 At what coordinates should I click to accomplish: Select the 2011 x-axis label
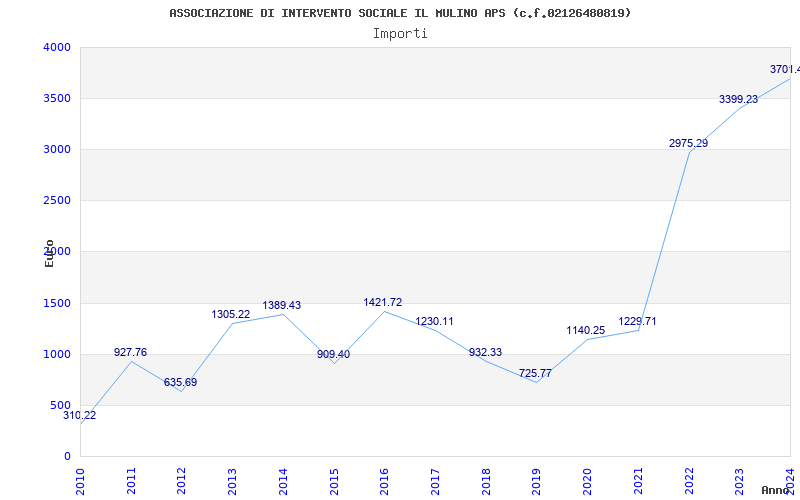point(131,481)
